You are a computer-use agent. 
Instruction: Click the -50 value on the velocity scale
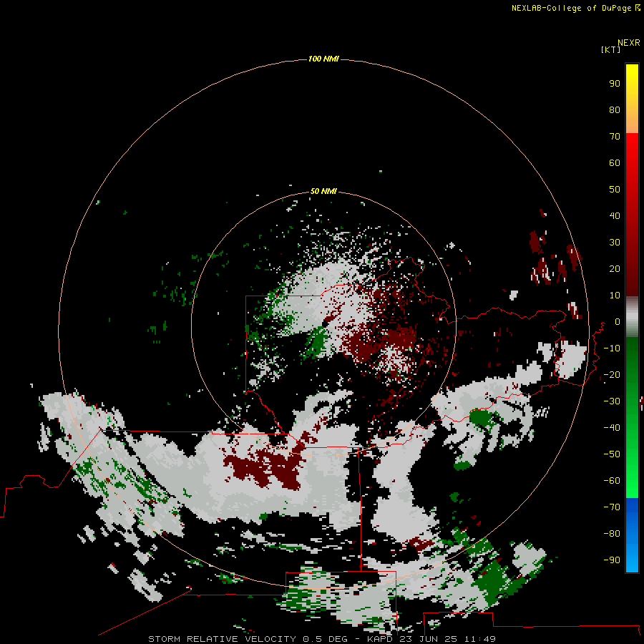click(x=612, y=454)
